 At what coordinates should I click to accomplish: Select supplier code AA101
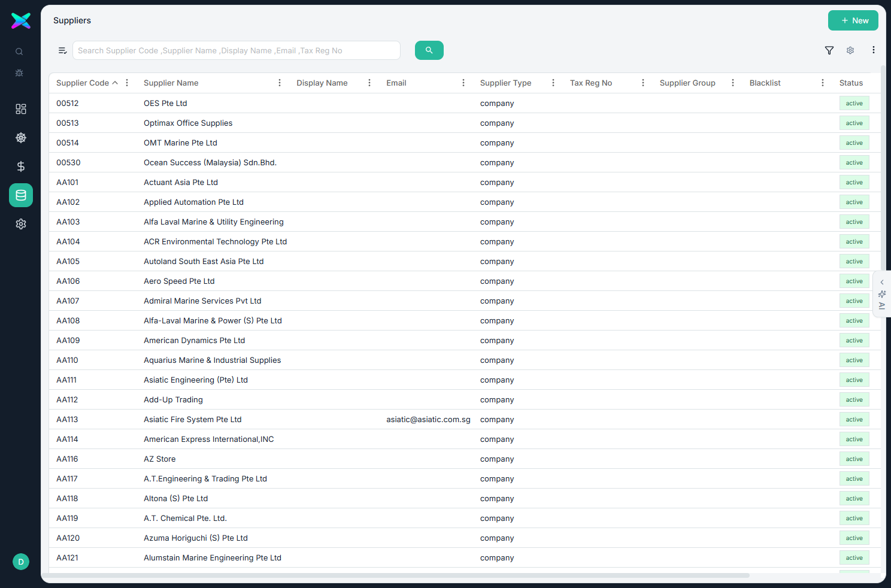tap(68, 182)
